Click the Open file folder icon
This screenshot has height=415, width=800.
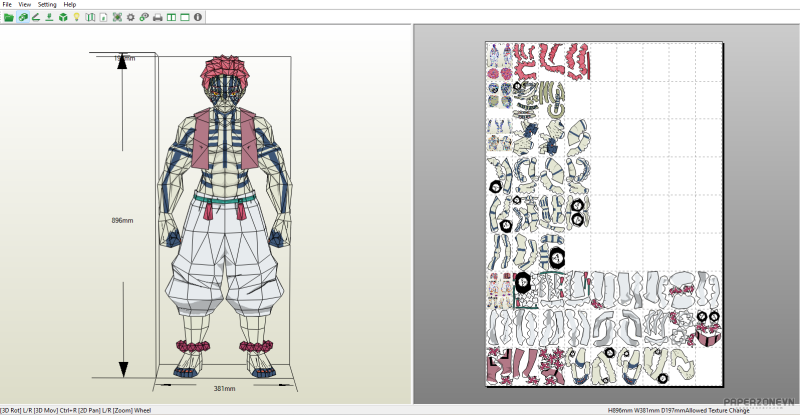(x=8, y=17)
